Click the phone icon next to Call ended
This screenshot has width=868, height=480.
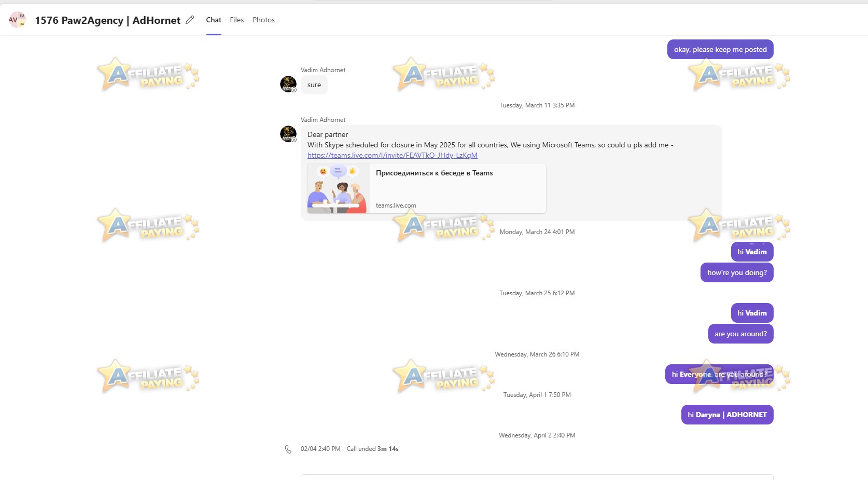point(288,449)
